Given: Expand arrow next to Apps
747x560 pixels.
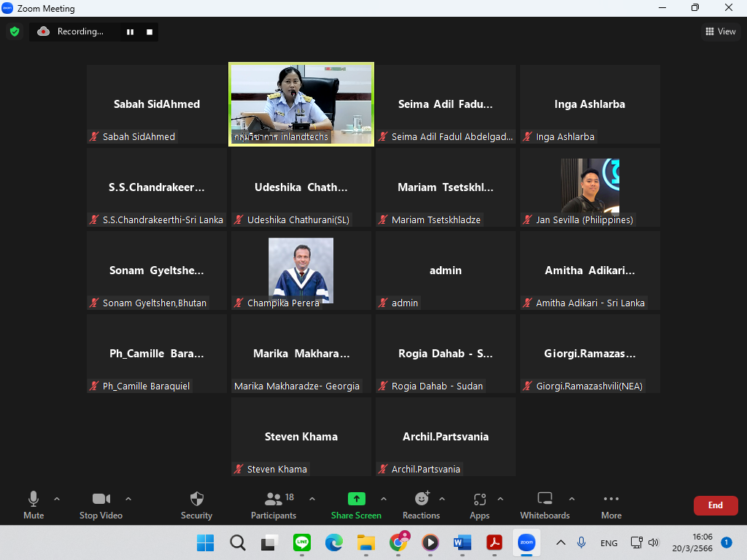Looking at the screenshot, I should pos(500,499).
